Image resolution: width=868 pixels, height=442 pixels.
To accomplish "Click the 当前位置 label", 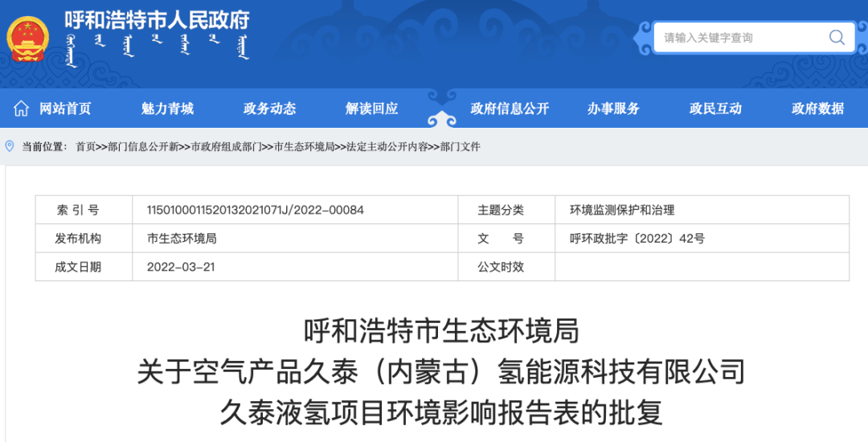I will pos(44,146).
